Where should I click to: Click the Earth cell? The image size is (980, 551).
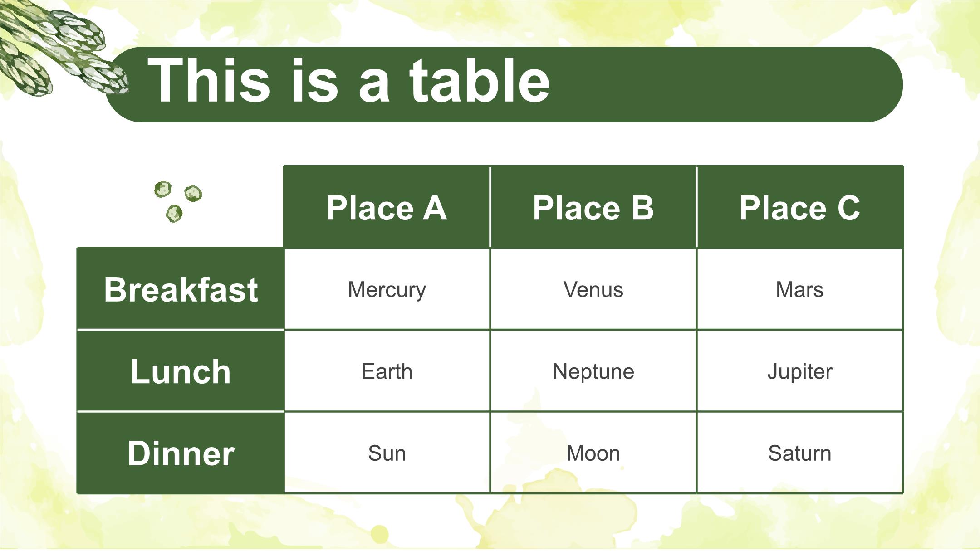pyautogui.click(x=387, y=371)
